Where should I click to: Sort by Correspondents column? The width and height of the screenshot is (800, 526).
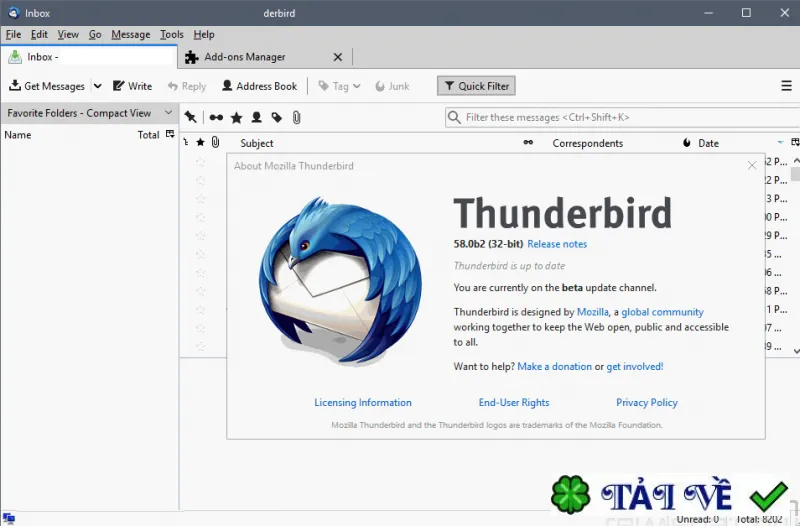pos(587,143)
